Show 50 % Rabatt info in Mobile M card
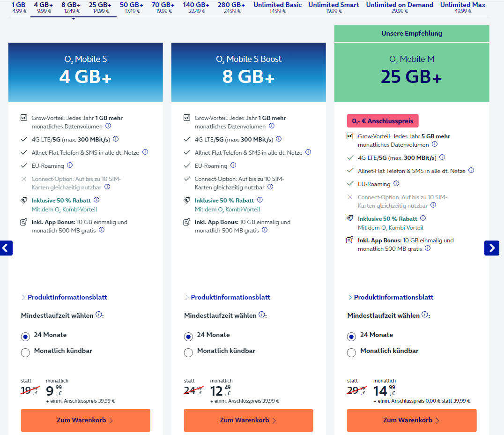 point(423,218)
